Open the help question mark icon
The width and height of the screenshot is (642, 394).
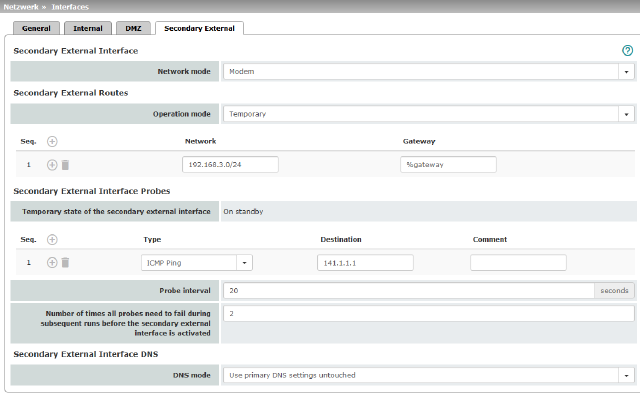(x=627, y=50)
